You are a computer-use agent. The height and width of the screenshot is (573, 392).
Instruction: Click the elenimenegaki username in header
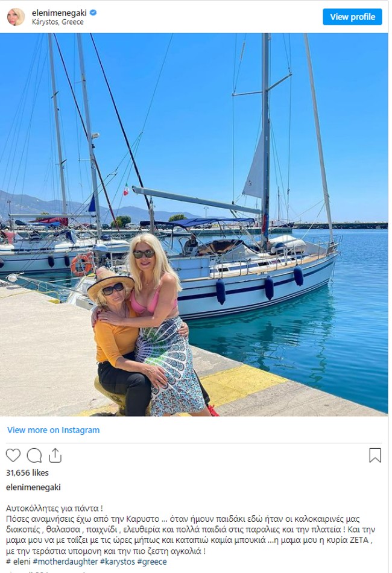(59, 13)
